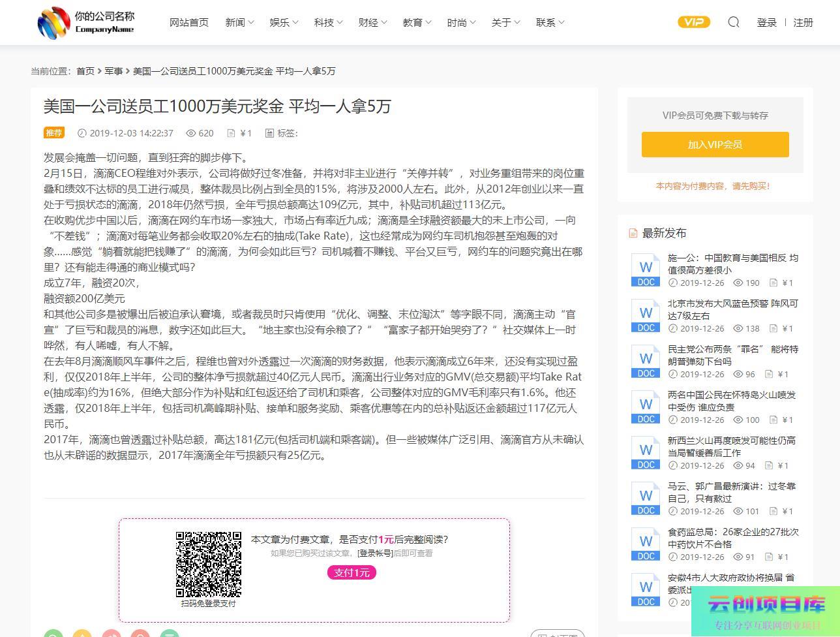Click the DOC icon beside 施一公 article
The image size is (840, 637).
pos(646,270)
